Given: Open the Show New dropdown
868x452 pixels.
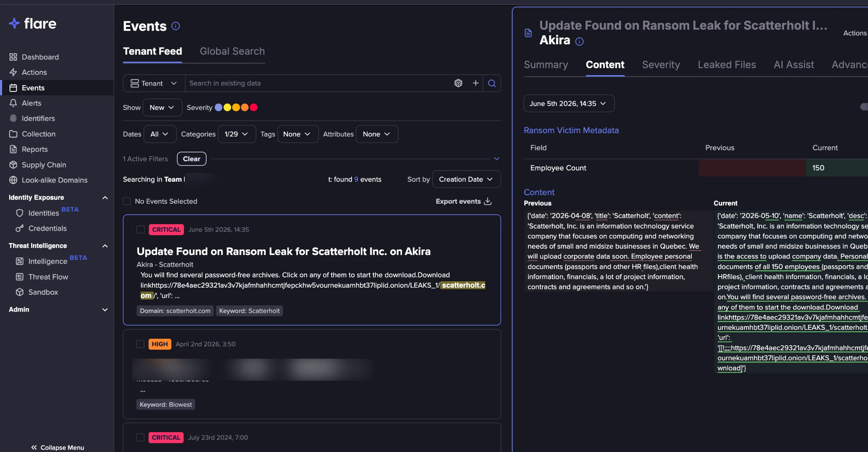Looking at the screenshot, I should pyautogui.click(x=162, y=107).
